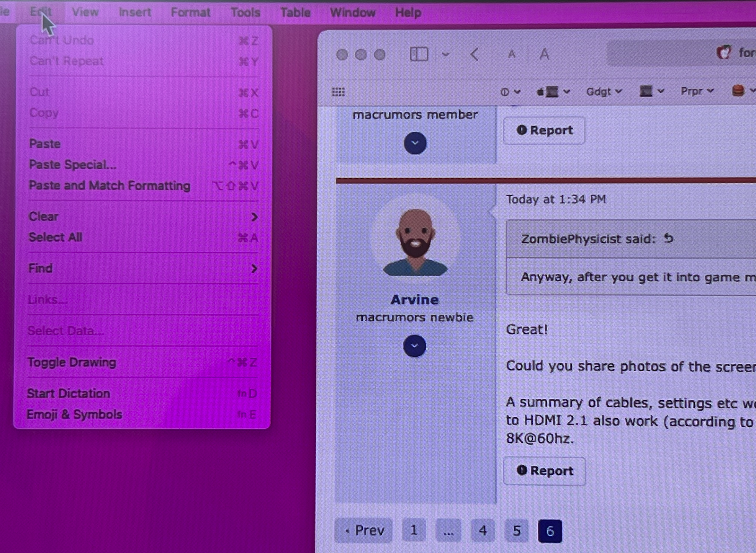The image size is (756, 553).
Task: Open the favorites grid icon
Action: [x=338, y=92]
